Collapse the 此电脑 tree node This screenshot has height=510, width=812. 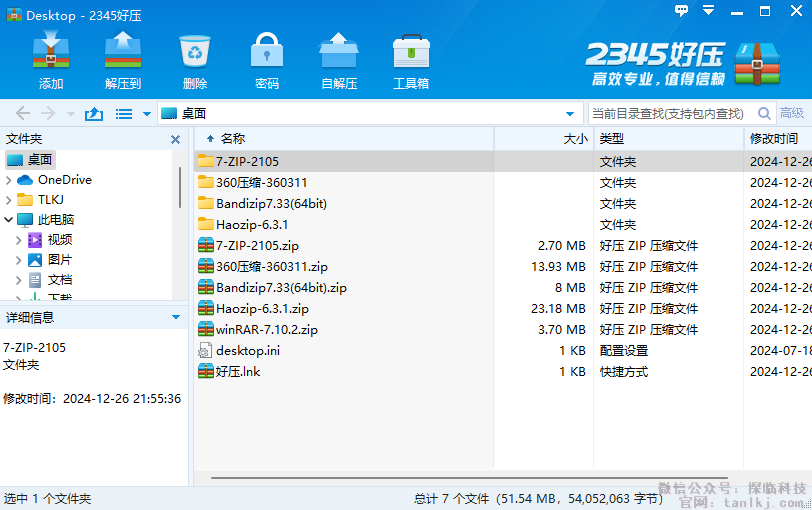click(8, 220)
